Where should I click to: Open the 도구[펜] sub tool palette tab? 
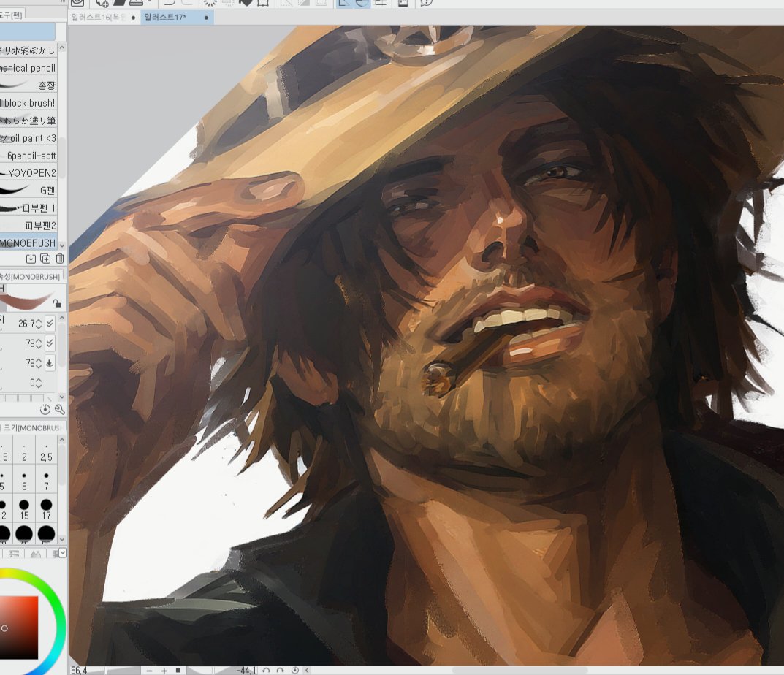[11, 15]
